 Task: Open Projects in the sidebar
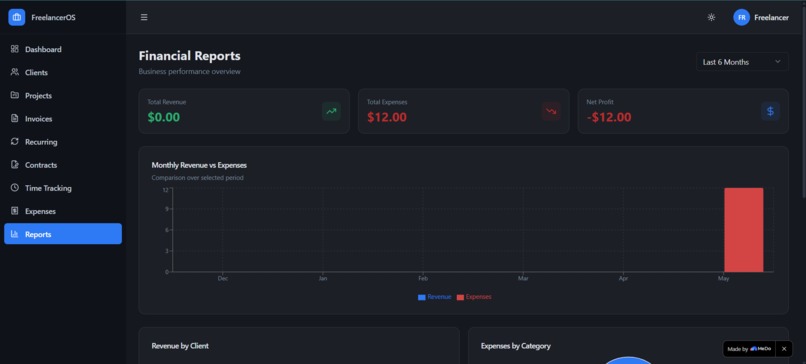click(63, 96)
